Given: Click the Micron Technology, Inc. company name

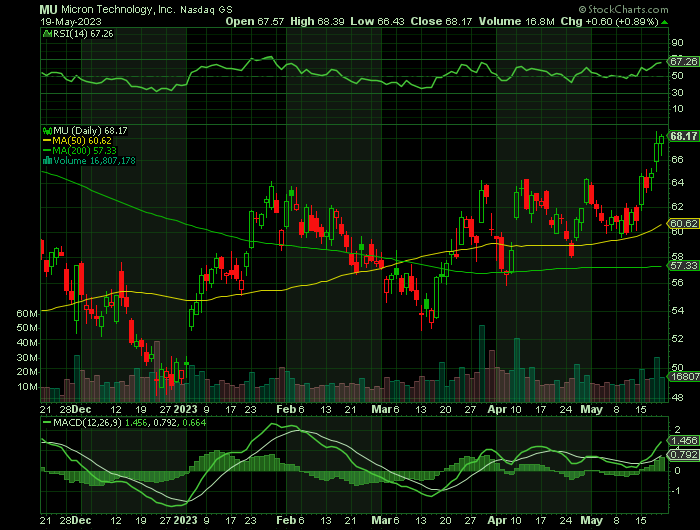Looking at the screenshot, I should tap(118, 9).
